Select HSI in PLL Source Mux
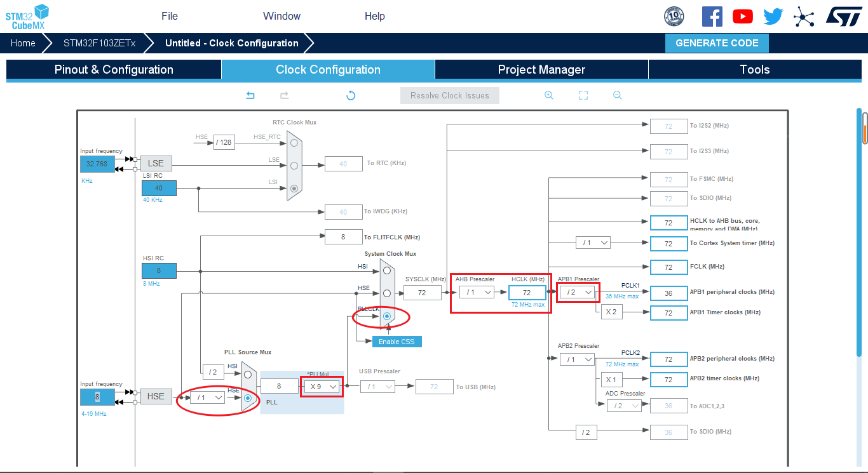 [x=247, y=375]
